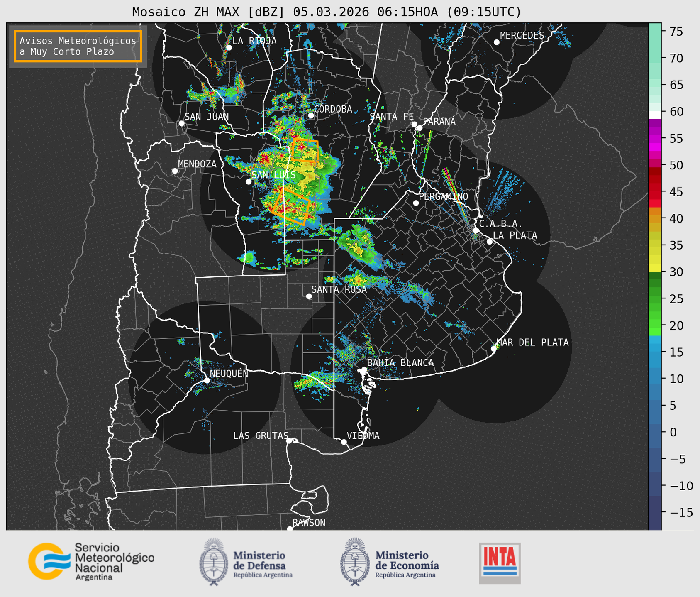The height and width of the screenshot is (597, 700).
Task: Click the Viedma city marker dot
Action: (344, 442)
